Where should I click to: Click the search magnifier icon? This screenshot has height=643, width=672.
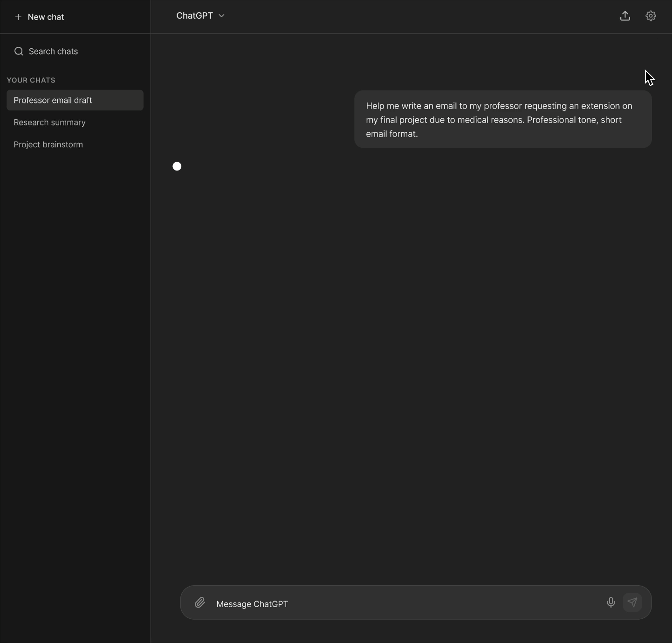tap(18, 51)
